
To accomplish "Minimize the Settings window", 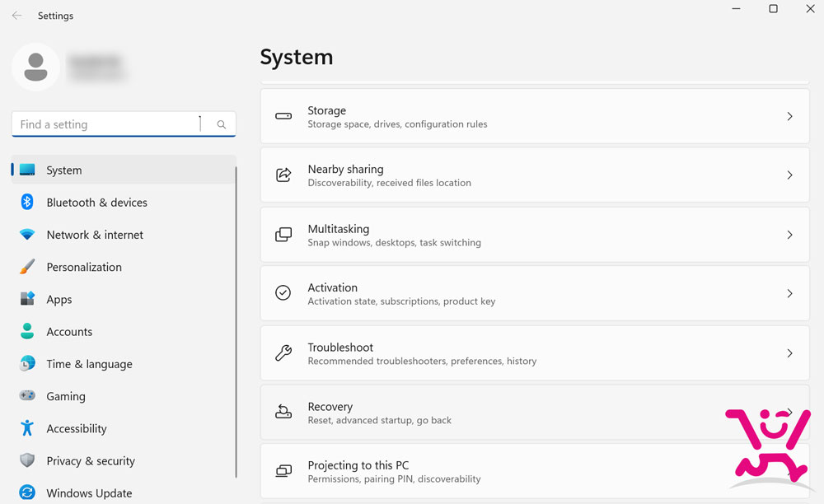I will point(736,8).
